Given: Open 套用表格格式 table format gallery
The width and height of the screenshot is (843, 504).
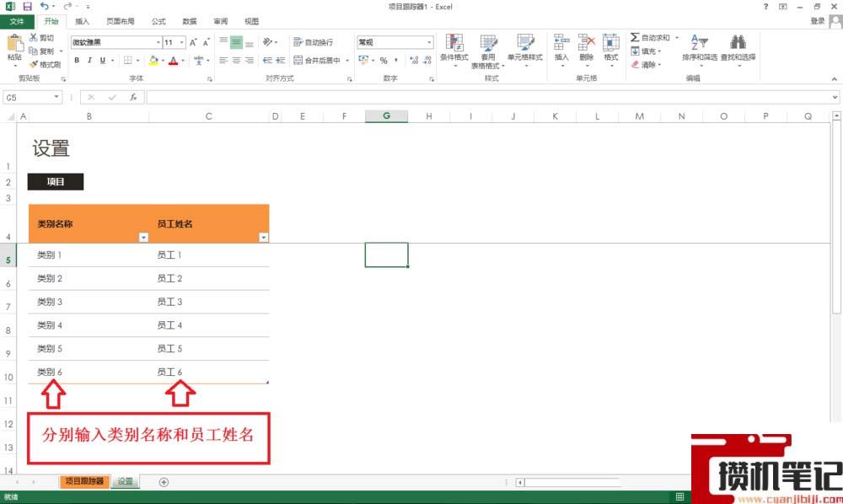Looking at the screenshot, I should [x=488, y=51].
